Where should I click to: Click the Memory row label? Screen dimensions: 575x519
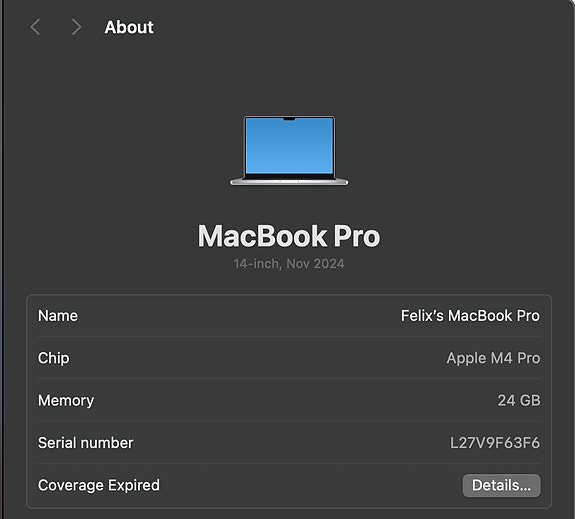pos(66,401)
